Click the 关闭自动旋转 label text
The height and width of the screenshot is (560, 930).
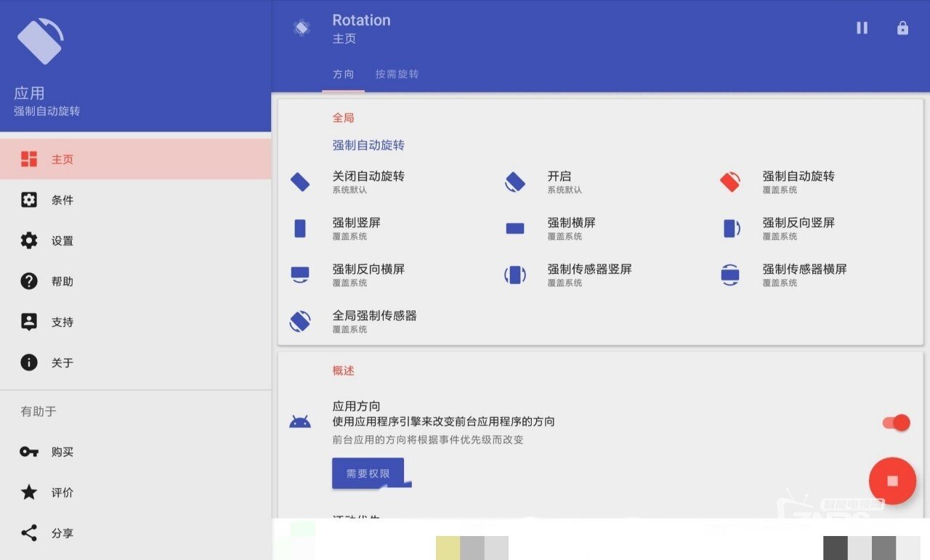(x=368, y=176)
